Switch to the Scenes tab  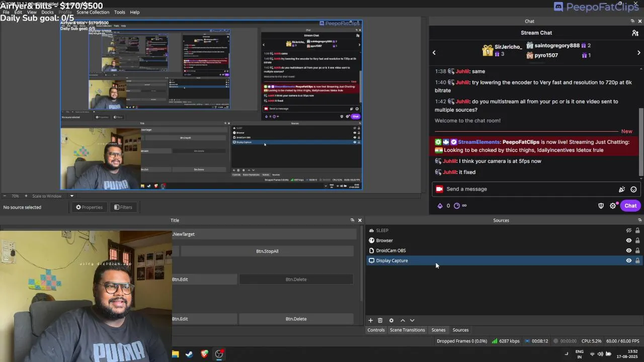(438, 330)
